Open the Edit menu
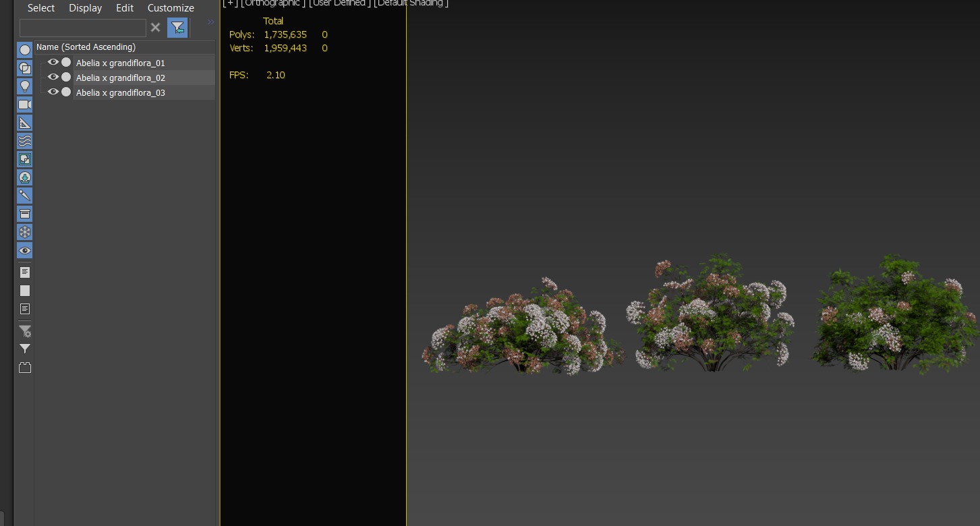This screenshot has width=980, height=526. point(125,8)
